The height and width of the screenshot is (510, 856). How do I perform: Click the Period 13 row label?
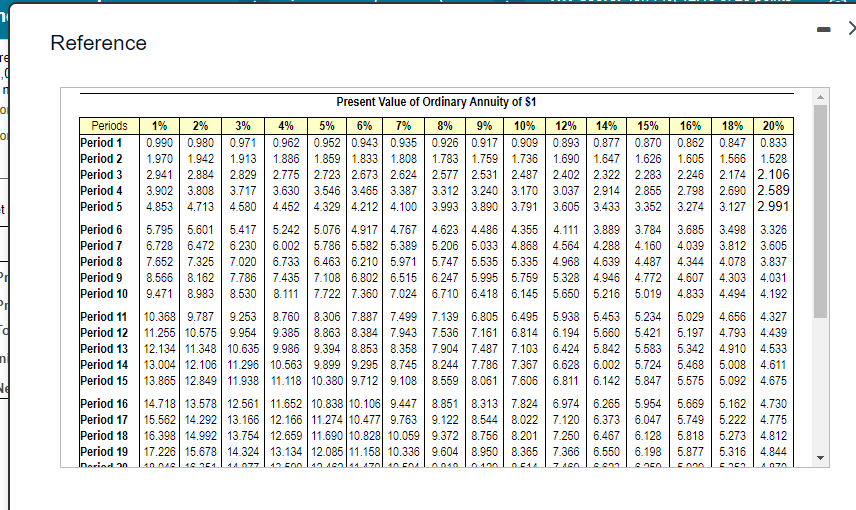click(x=104, y=348)
